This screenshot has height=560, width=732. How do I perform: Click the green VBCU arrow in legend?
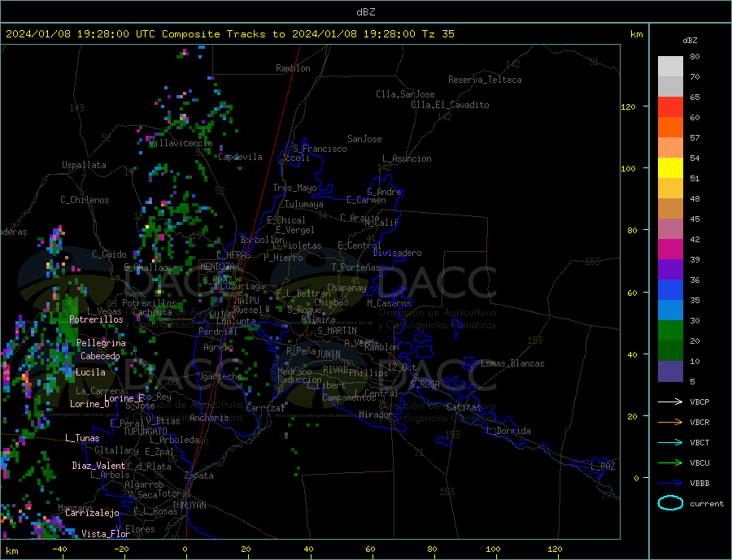[x=670, y=463]
